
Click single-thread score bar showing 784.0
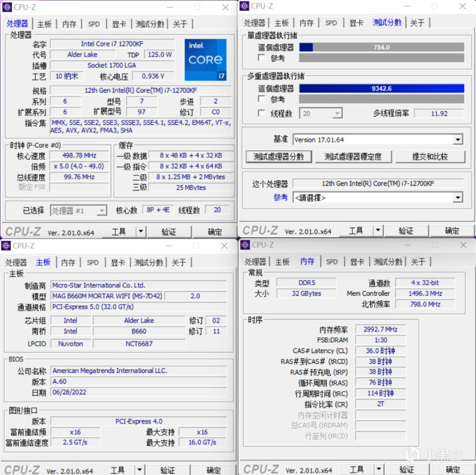[382, 47]
